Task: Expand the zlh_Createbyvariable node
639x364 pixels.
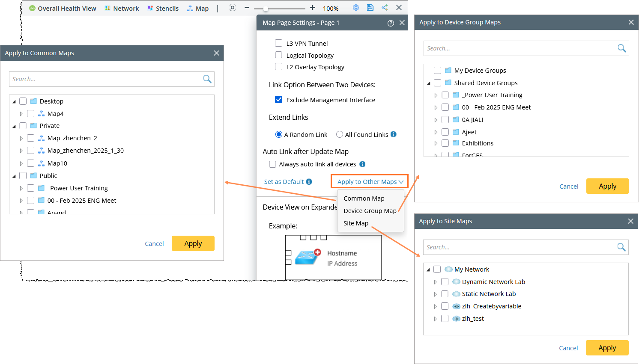Action: (435, 307)
